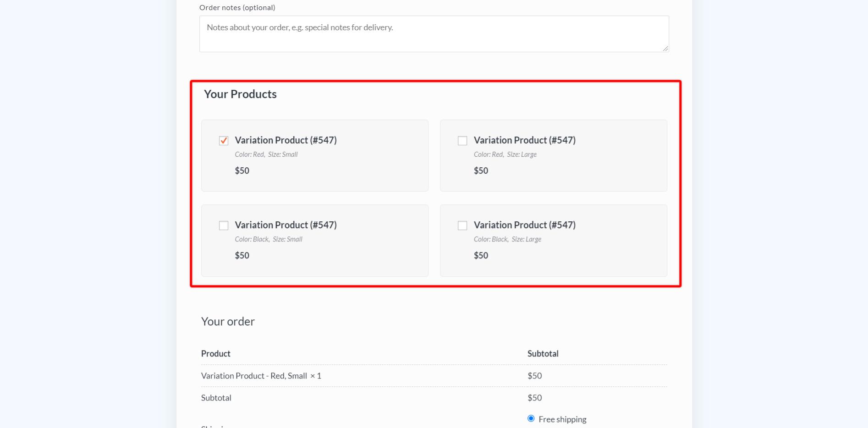This screenshot has height=428, width=868.
Task: Click the $50 price in Red, Large card
Action: point(481,170)
